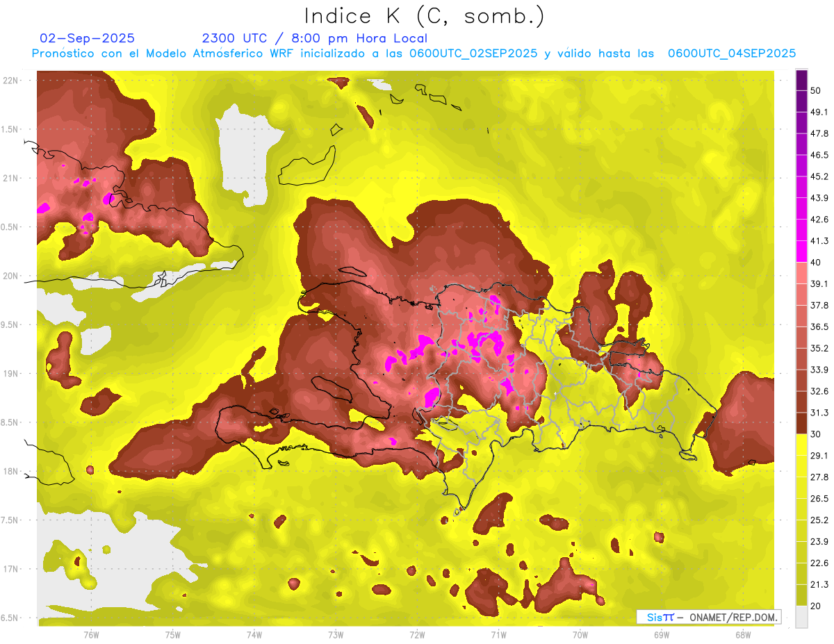Click the 68W longitude label

[743, 634]
